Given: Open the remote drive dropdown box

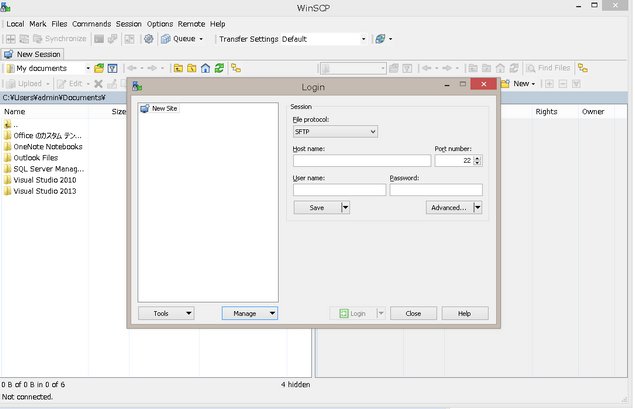Looking at the screenshot, I should click(x=353, y=68).
